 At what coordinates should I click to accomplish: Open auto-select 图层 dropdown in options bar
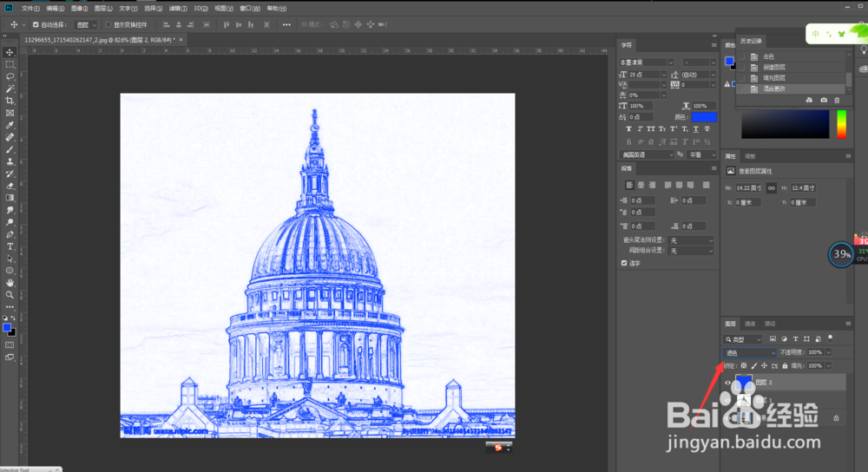[x=86, y=25]
